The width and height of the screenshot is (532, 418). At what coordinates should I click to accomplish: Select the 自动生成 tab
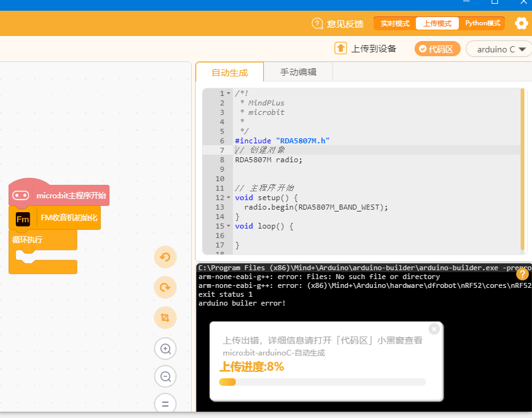point(230,73)
